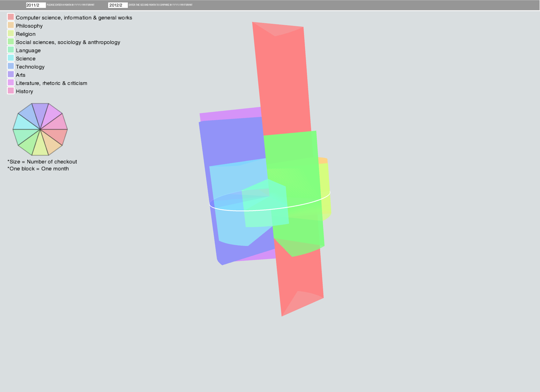The height and width of the screenshot is (392, 540).
Task: Click the Computer science legend color swatch
Action: (11, 17)
